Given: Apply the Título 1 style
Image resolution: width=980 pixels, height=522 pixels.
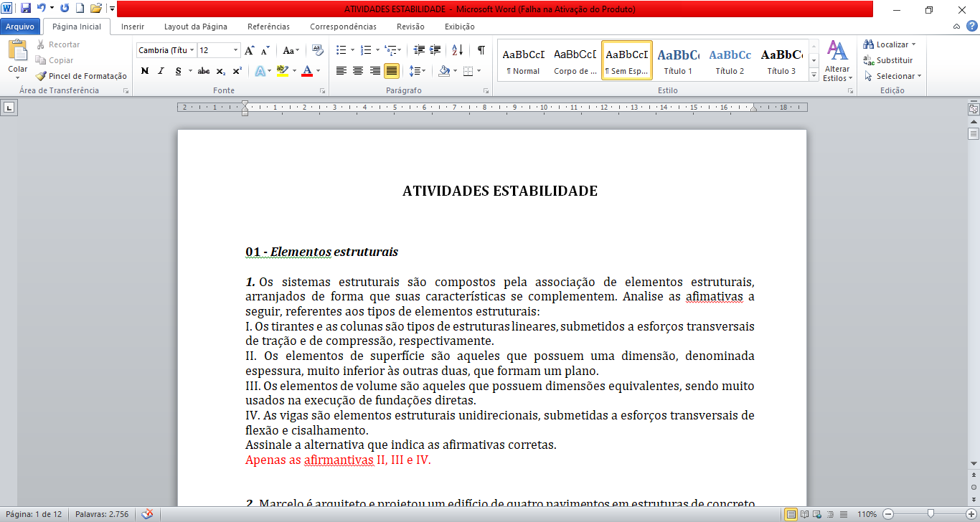Looking at the screenshot, I should (678, 61).
